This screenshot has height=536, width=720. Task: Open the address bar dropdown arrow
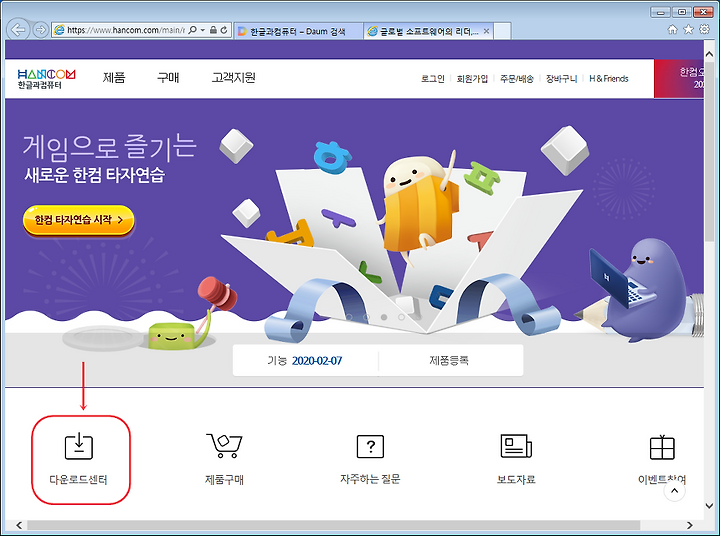tap(202, 30)
